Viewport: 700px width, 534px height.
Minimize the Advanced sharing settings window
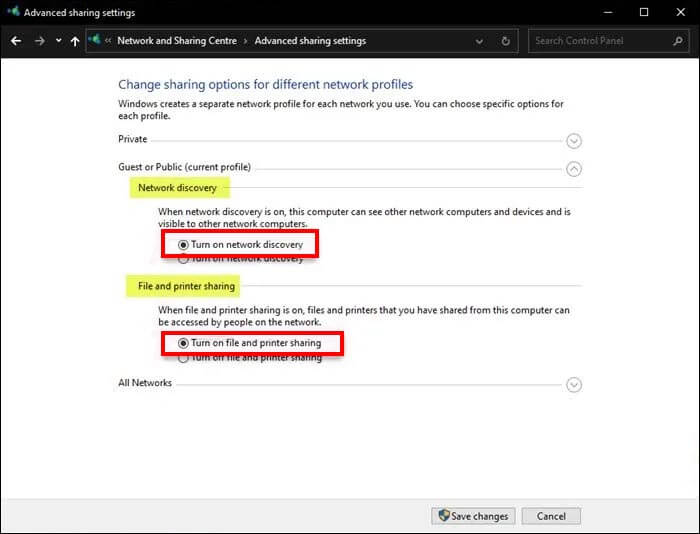pyautogui.click(x=608, y=13)
